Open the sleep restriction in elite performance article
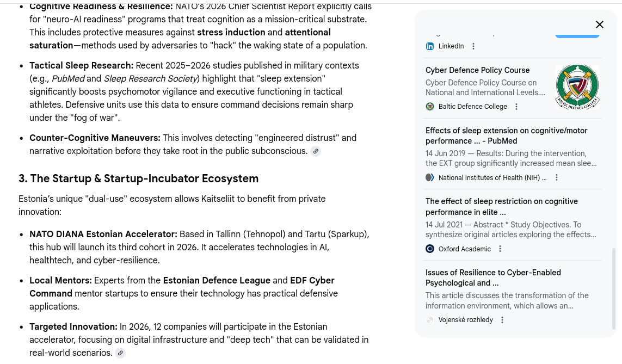 click(501, 207)
